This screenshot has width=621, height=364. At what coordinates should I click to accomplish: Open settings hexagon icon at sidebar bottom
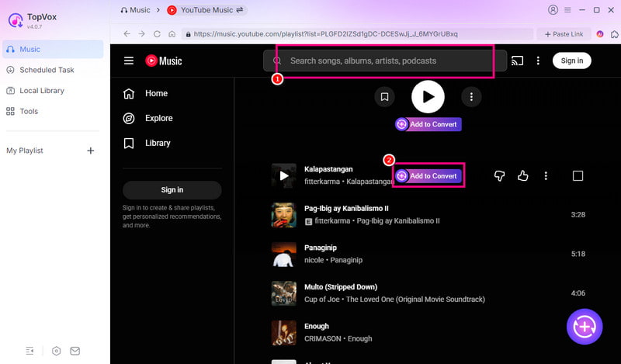pyautogui.click(x=56, y=351)
